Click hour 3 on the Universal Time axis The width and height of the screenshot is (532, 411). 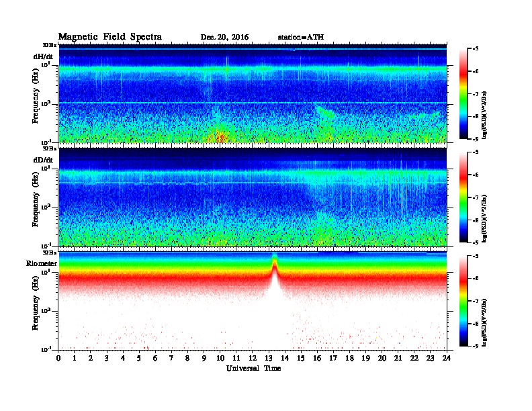click(x=107, y=358)
